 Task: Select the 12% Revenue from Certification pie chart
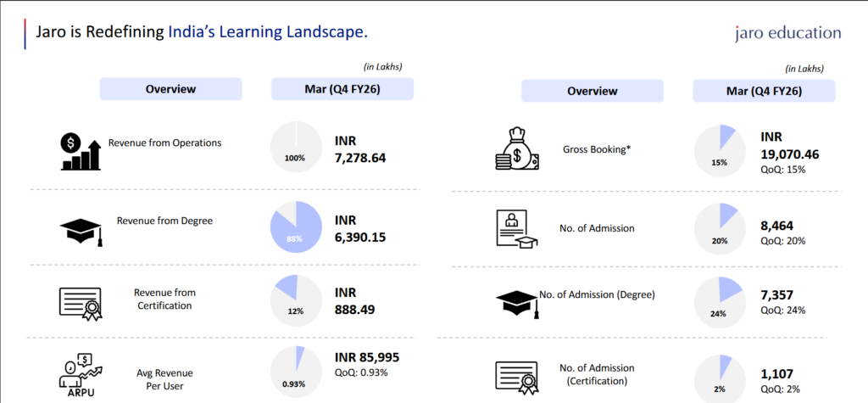(x=296, y=301)
